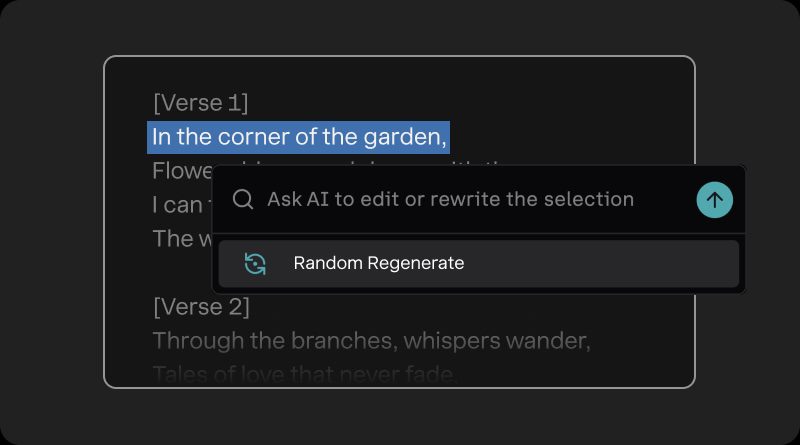Click the magnifier icon in the AI prompt bar
The height and width of the screenshot is (445, 800).
pyautogui.click(x=243, y=200)
